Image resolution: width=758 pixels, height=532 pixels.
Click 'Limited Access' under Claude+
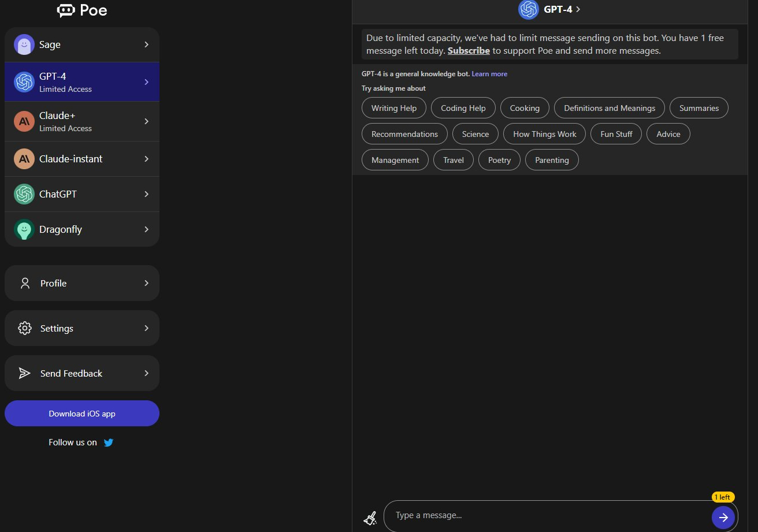pos(65,128)
